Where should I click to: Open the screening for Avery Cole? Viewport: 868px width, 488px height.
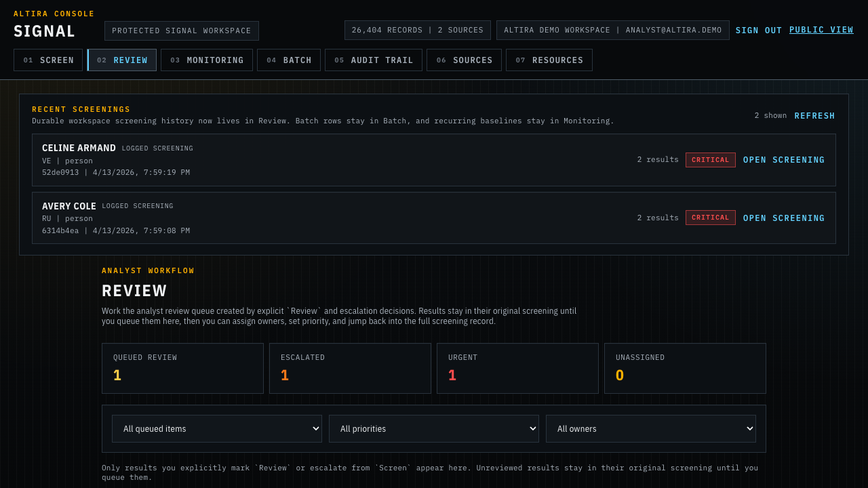784,218
